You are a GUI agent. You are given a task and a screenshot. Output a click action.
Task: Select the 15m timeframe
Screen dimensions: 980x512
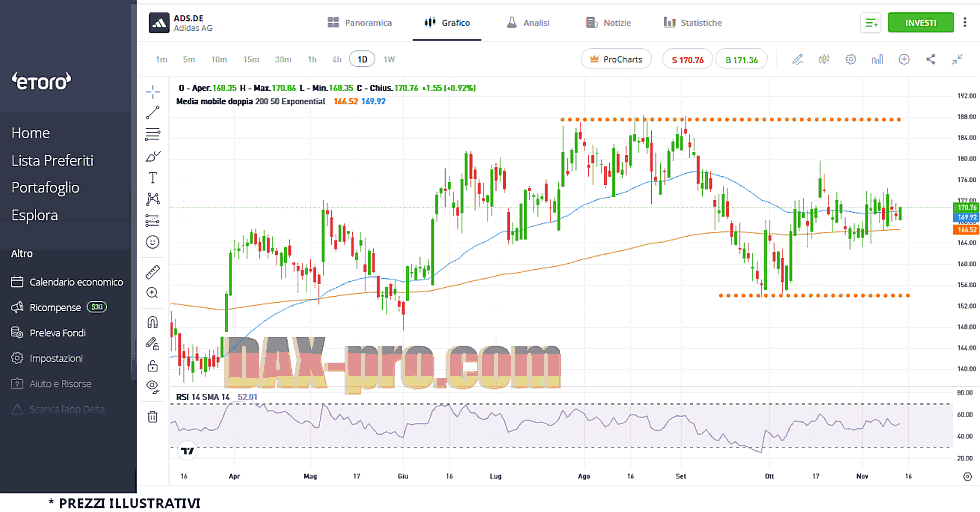click(x=251, y=59)
